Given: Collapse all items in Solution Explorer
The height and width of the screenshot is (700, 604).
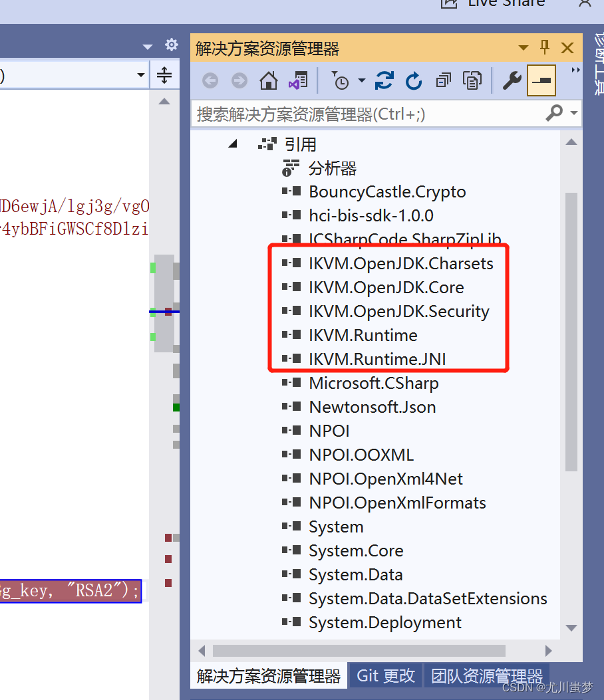Looking at the screenshot, I should (443, 81).
